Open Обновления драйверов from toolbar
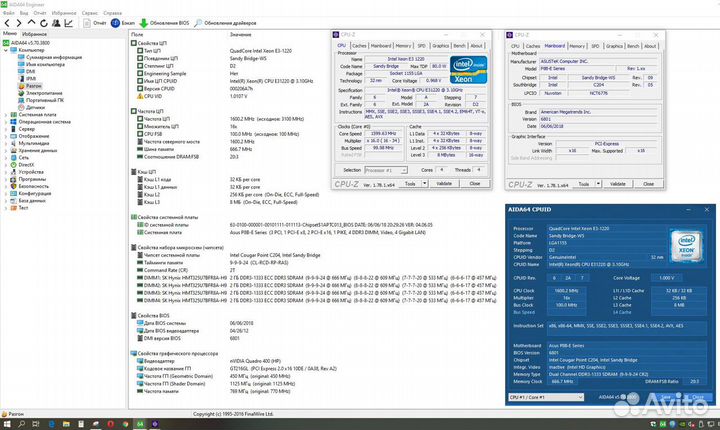720x430 pixels. click(225, 23)
